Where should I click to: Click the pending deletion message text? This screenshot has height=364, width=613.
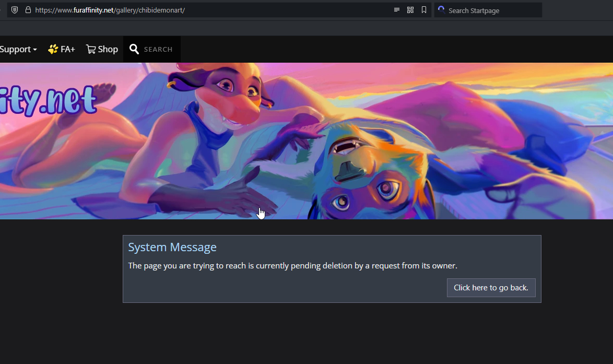tap(292, 266)
